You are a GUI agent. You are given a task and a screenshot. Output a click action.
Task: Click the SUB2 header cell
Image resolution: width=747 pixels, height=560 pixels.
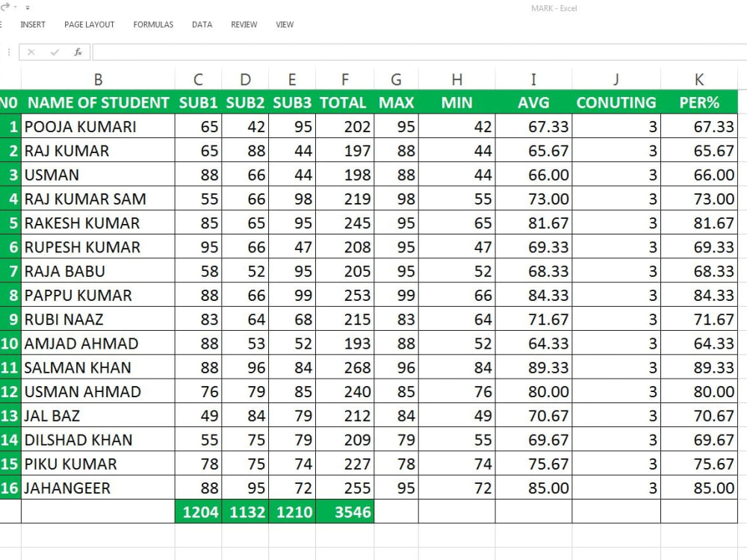(x=245, y=102)
